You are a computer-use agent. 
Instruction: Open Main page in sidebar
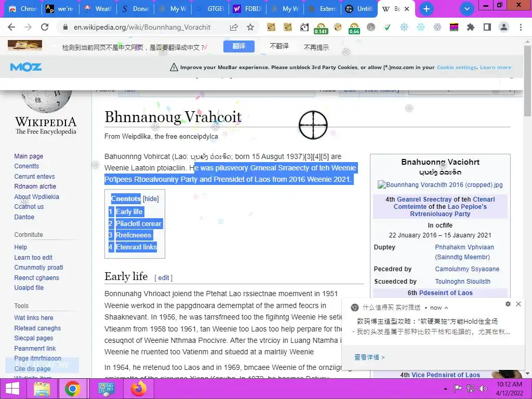29,156
